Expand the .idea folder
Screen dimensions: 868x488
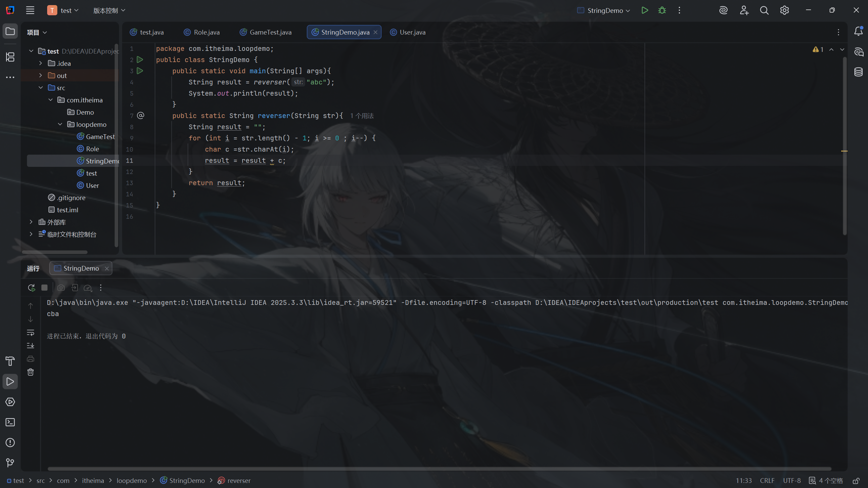point(41,63)
